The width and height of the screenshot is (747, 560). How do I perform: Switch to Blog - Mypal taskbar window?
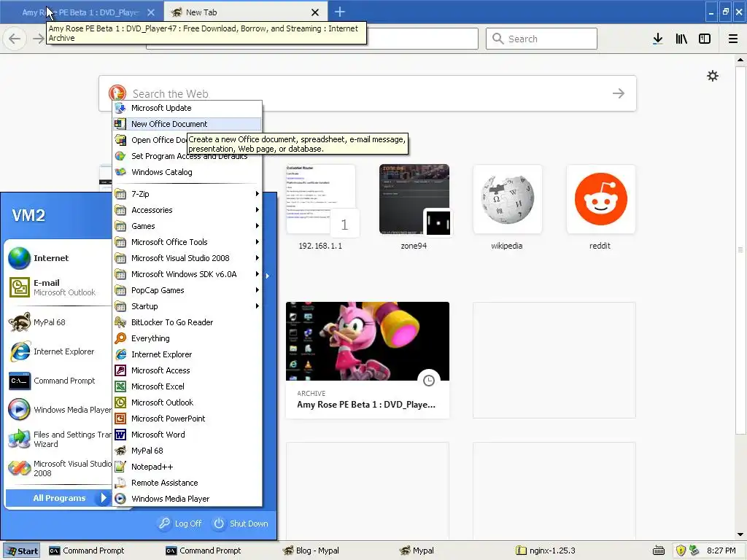point(336,551)
